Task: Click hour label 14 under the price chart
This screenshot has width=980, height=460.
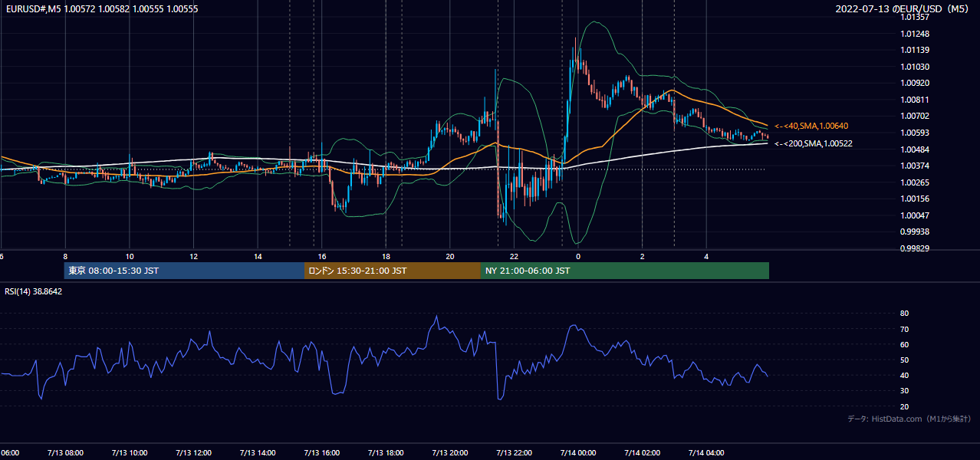Action: 258,257
